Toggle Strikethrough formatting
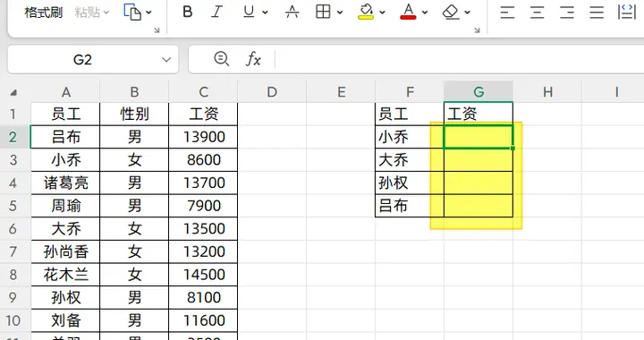The width and height of the screenshot is (644, 340). click(292, 13)
